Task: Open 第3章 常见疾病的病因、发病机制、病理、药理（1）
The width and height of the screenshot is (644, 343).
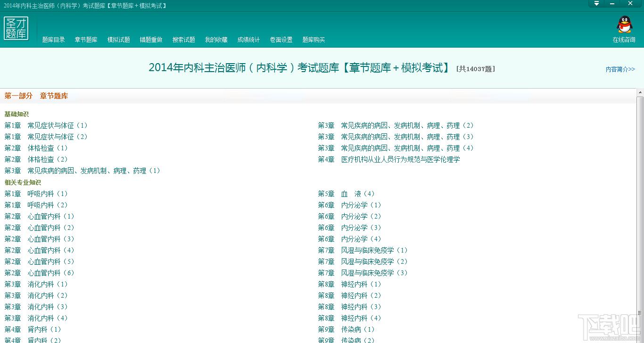Action: pos(83,171)
